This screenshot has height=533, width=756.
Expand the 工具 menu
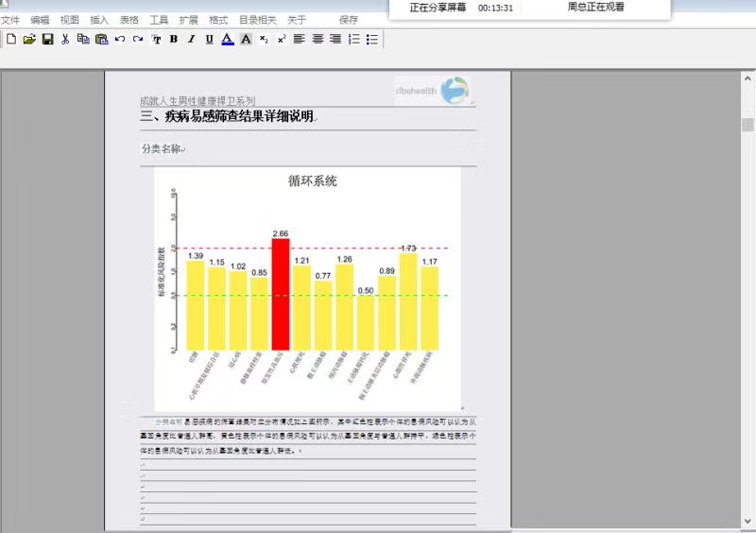tap(160, 20)
